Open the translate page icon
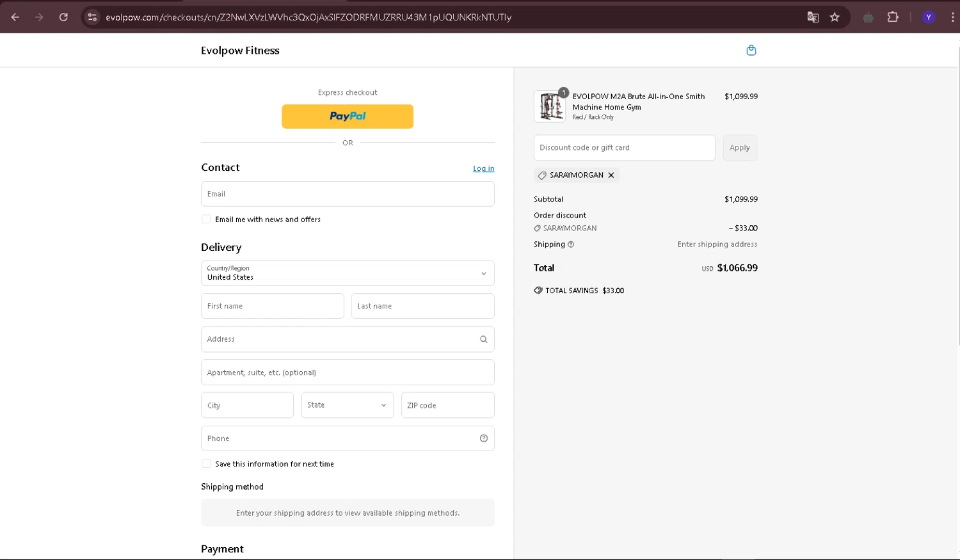 click(x=813, y=17)
